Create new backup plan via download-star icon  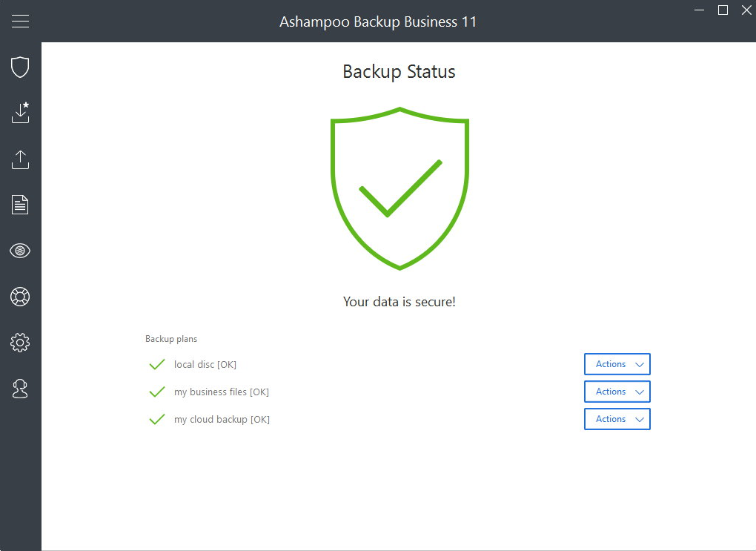[x=20, y=113]
